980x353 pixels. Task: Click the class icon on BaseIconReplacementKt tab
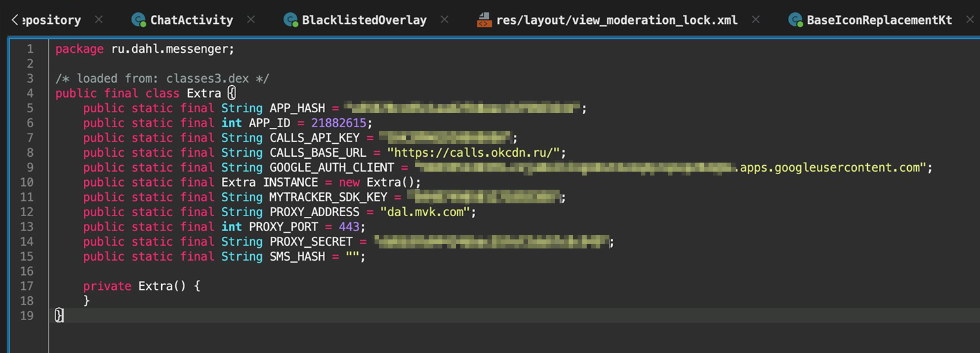pos(796,20)
